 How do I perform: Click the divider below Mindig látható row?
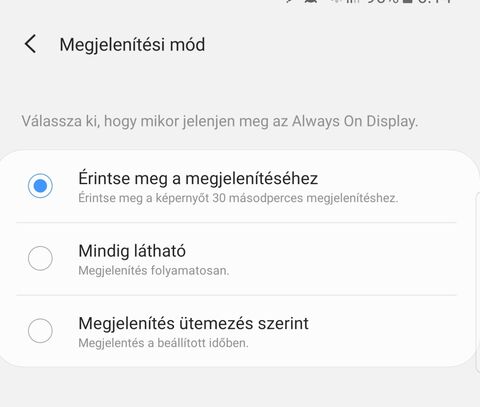(236, 295)
